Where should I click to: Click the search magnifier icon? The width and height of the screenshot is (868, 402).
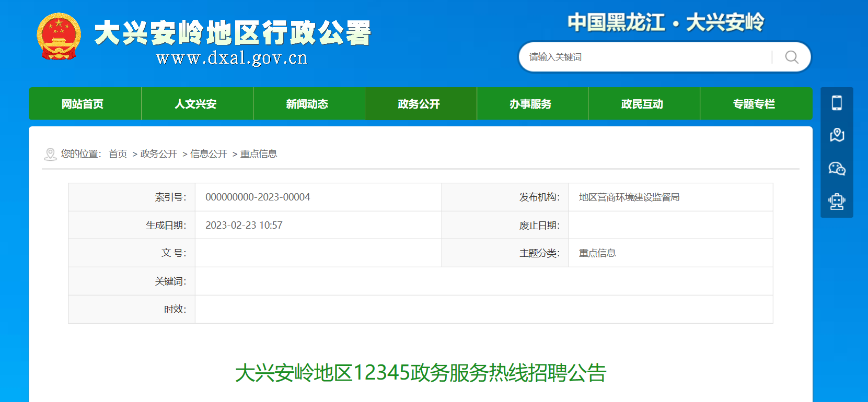pyautogui.click(x=791, y=57)
